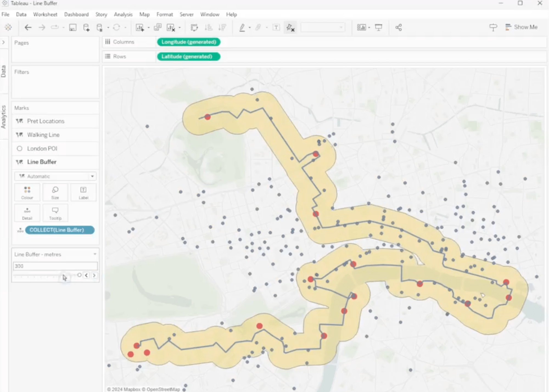Click the London POI marks layer
Screen dimensions: 549x392
click(42, 148)
